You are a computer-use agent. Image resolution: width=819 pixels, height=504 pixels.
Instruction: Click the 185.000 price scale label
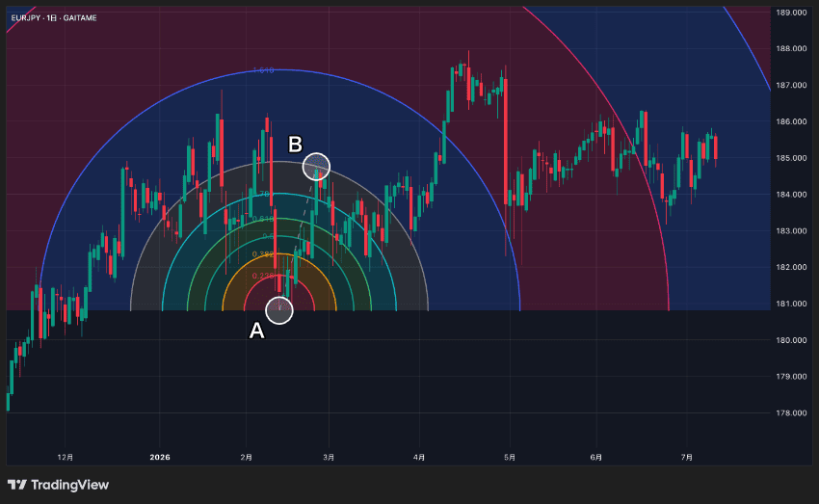[x=791, y=158]
